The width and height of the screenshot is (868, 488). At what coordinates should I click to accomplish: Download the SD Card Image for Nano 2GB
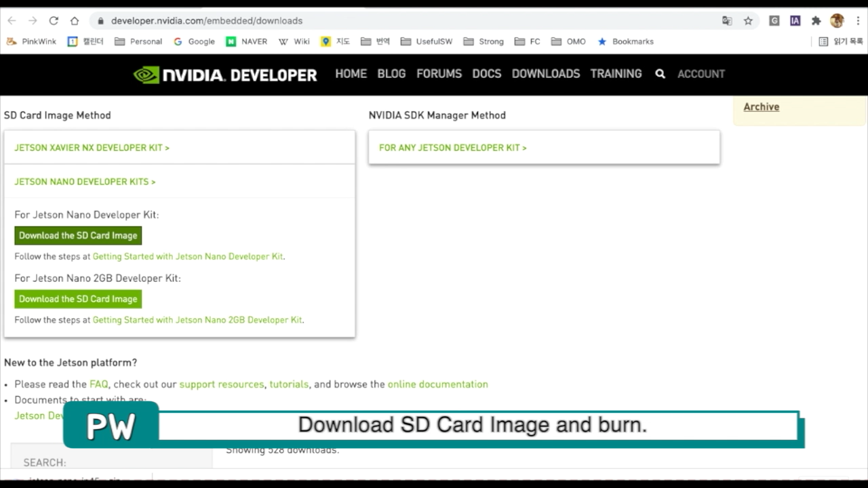click(x=78, y=299)
